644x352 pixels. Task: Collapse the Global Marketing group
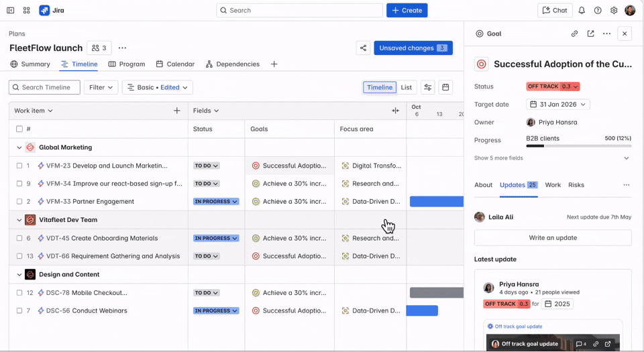[19, 148]
